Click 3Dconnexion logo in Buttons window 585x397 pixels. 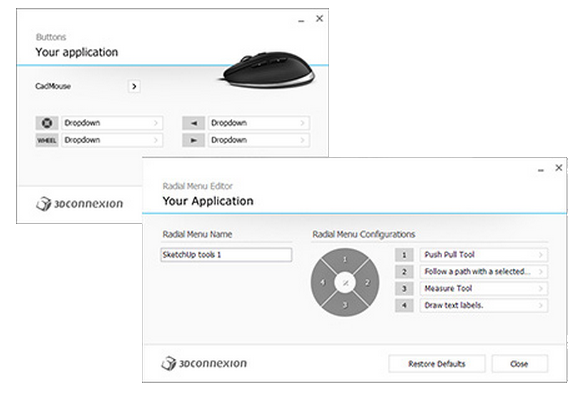pyautogui.click(x=79, y=204)
